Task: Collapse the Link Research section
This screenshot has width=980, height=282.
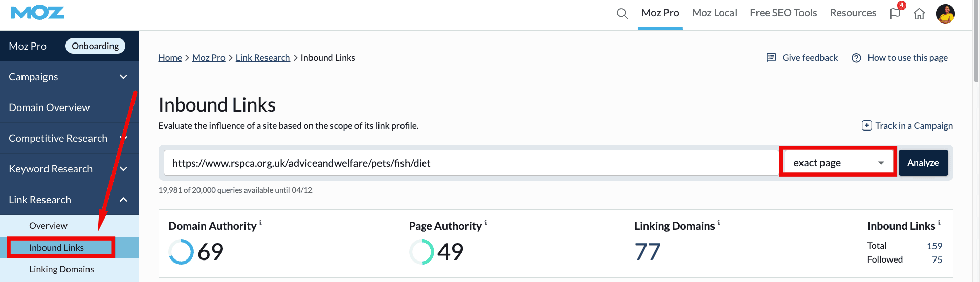Action: point(123,200)
